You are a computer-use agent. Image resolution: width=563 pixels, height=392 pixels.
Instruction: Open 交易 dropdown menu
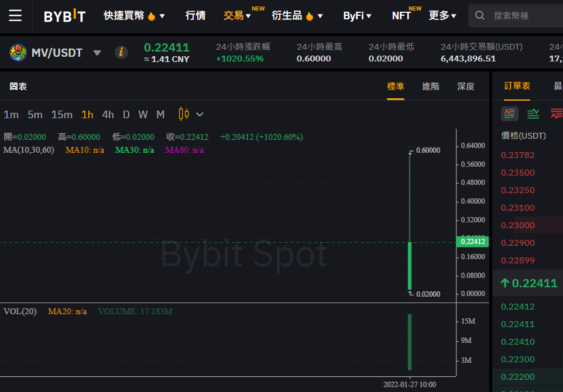237,16
